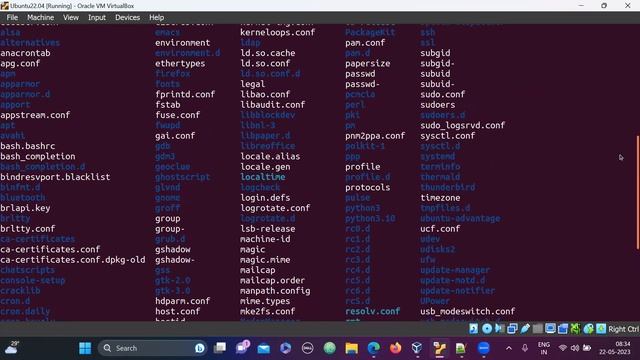Click the green processor status indicator
The width and height of the screenshot is (640, 360).
[576, 329]
